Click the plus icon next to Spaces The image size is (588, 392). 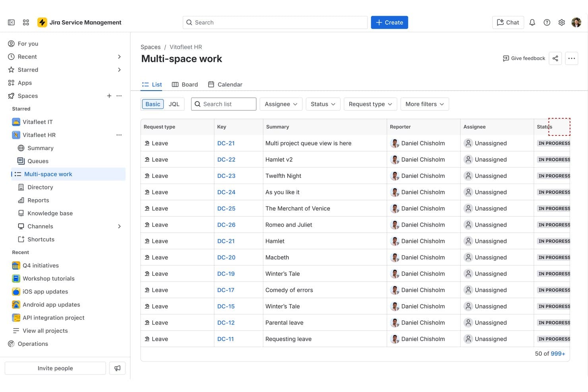click(x=109, y=96)
